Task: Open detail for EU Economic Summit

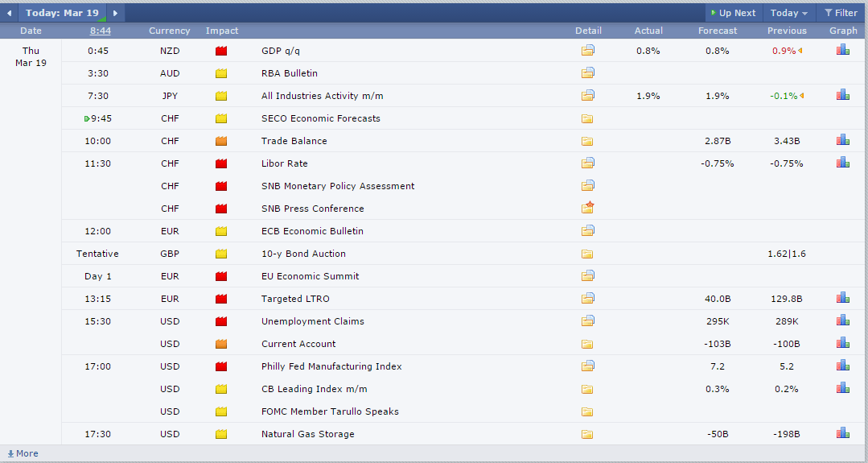Action: tap(587, 276)
